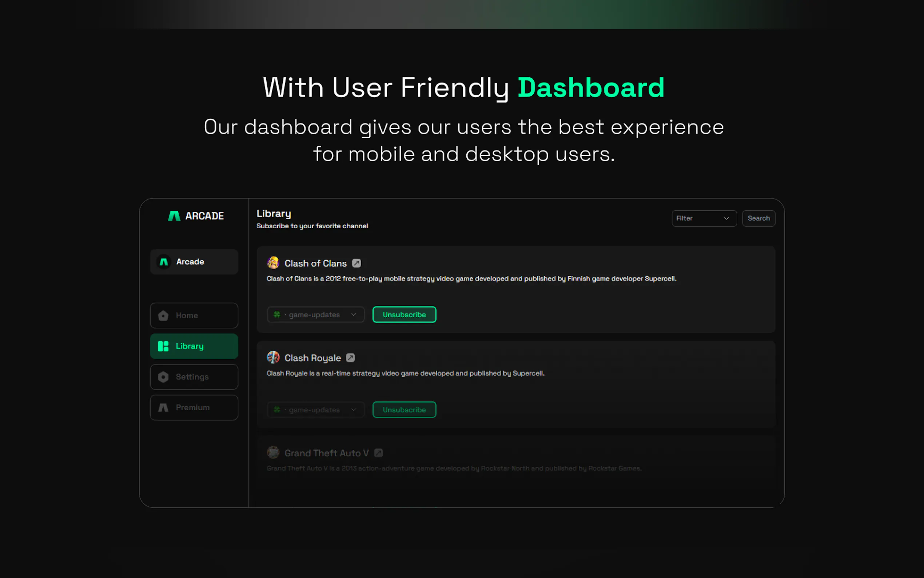Open Clash of Clans game-updates channel dropdown
924x578 pixels.
tap(315, 314)
